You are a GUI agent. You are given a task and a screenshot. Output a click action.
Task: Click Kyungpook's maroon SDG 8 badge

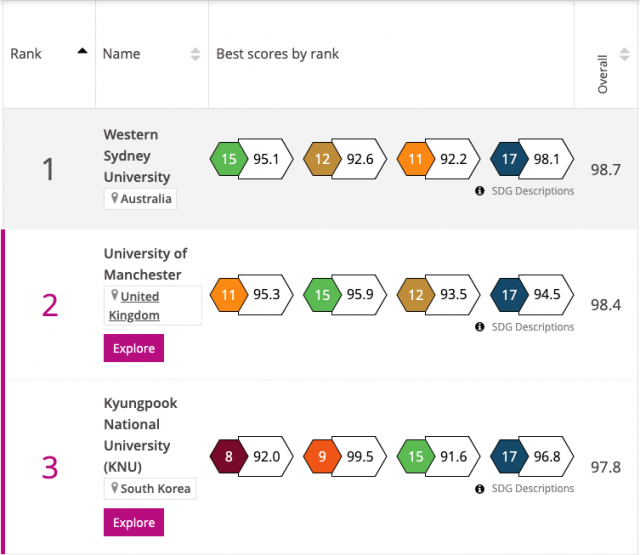click(229, 456)
